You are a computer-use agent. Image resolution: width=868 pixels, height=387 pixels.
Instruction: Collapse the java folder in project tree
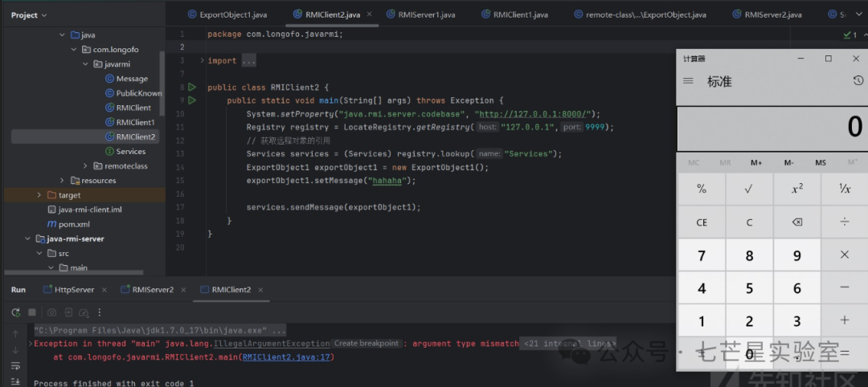(x=62, y=35)
